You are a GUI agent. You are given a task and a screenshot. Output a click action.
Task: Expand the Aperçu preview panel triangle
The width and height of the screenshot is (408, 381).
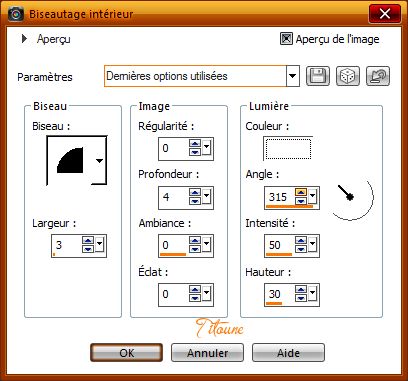pyautogui.click(x=24, y=39)
